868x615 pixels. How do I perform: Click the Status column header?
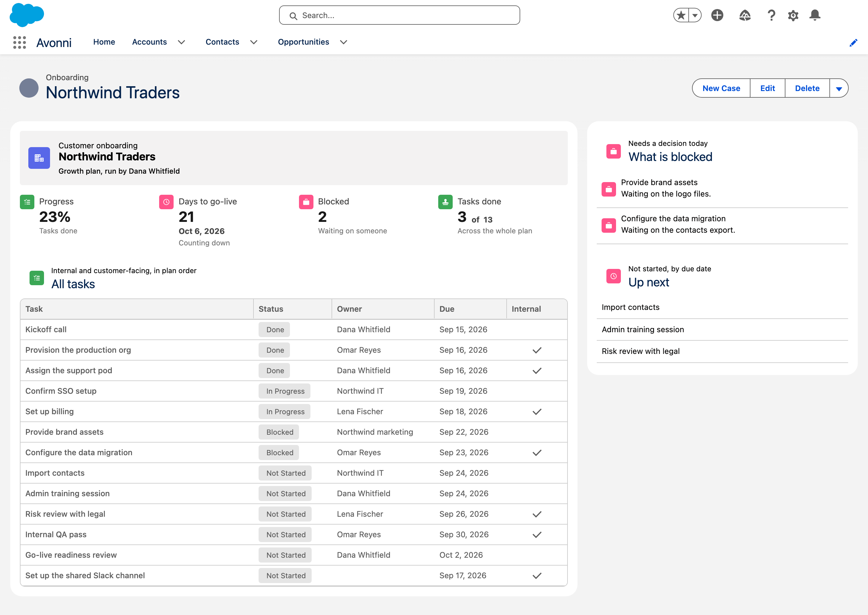point(293,309)
